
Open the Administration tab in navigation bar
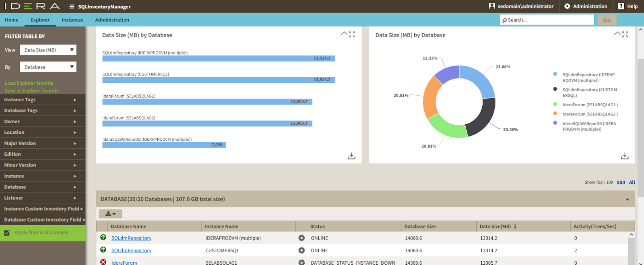point(112,20)
